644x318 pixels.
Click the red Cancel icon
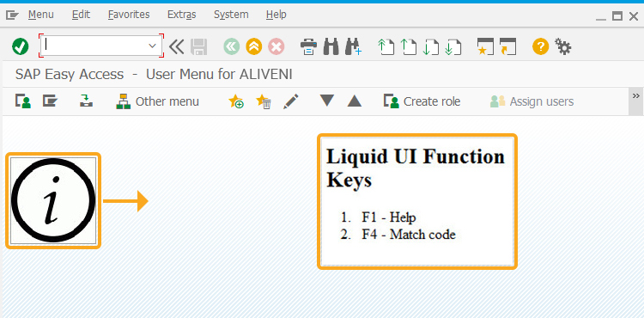276,46
